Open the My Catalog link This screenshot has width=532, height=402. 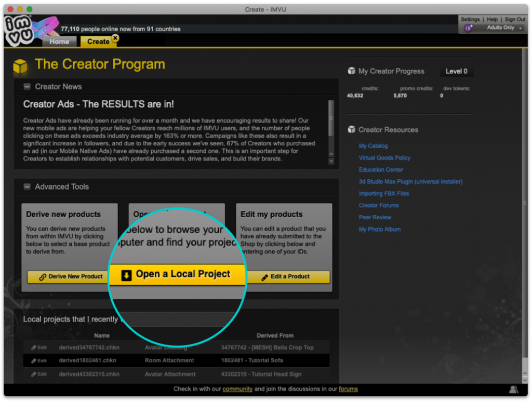coord(373,146)
